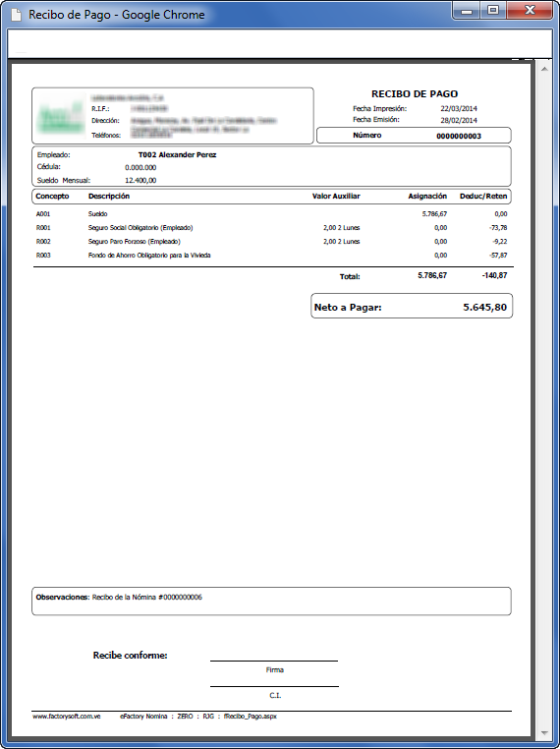Click the blurred company logo
This screenshot has height=749, width=560.
[60, 116]
